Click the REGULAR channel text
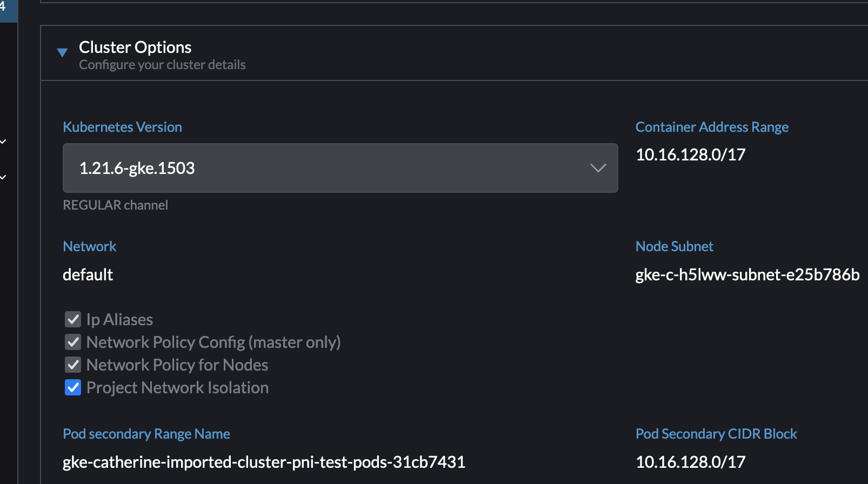This screenshot has width=868, height=484. [x=115, y=204]
